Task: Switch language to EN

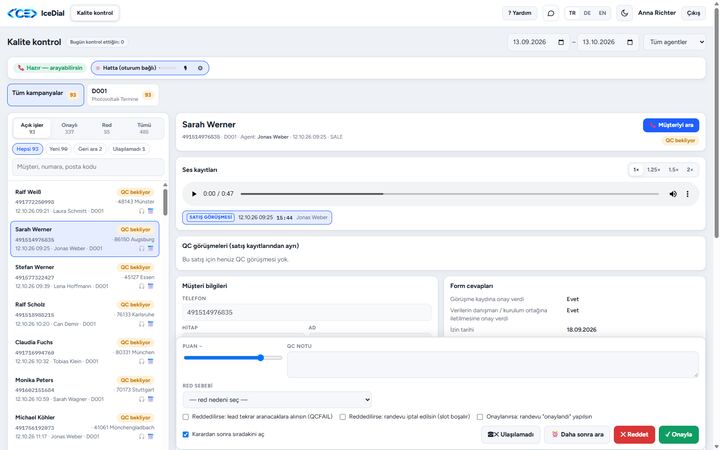Action: (602, 13)
